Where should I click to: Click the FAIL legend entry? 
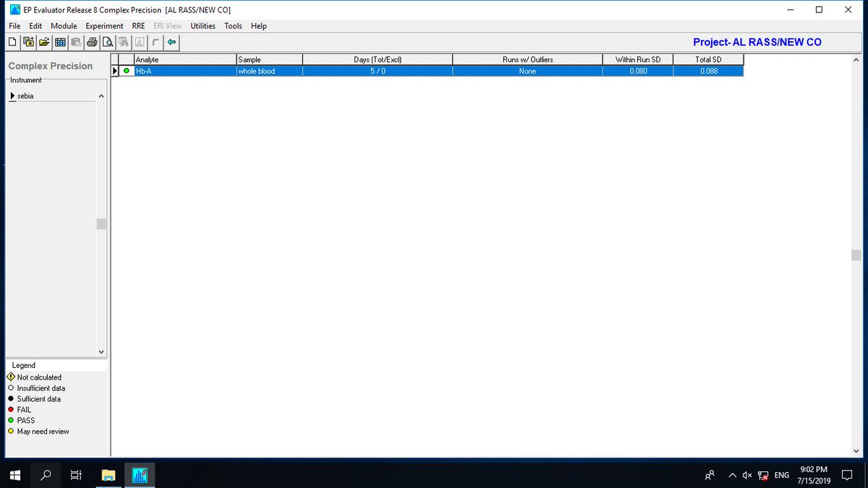tap(20, 409)
